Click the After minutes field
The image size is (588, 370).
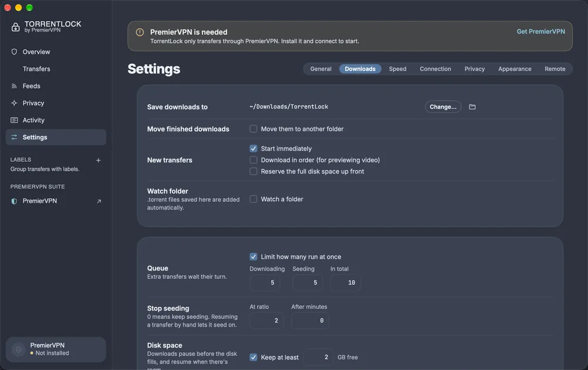[310, 321]
